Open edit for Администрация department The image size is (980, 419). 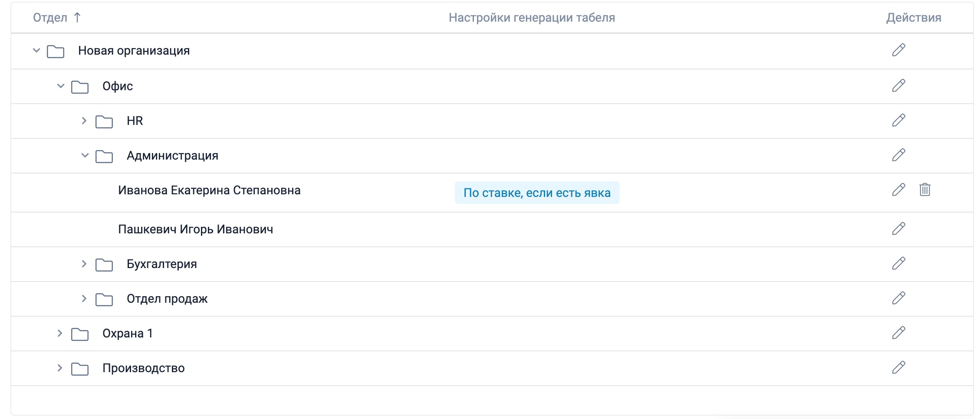(898, 155)
